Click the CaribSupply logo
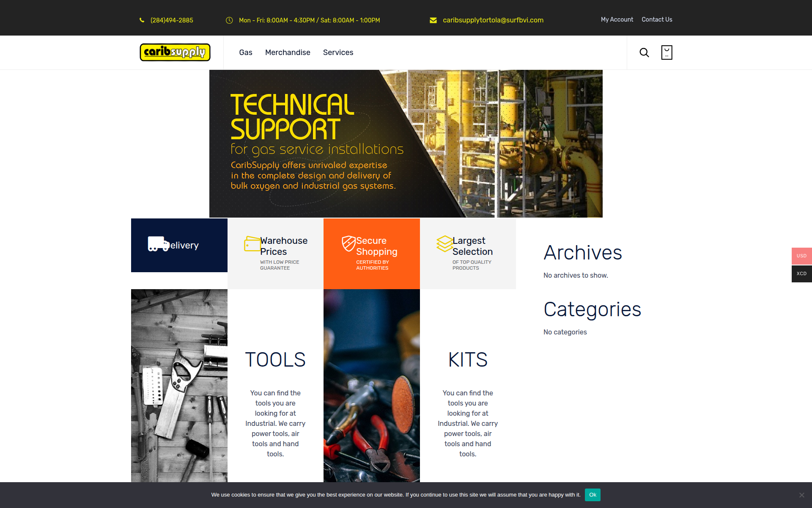812x508 pixels. (175, 52)
